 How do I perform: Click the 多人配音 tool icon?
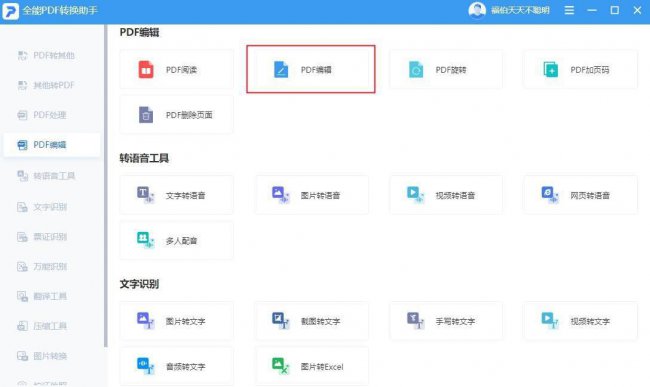pos(146,240)
